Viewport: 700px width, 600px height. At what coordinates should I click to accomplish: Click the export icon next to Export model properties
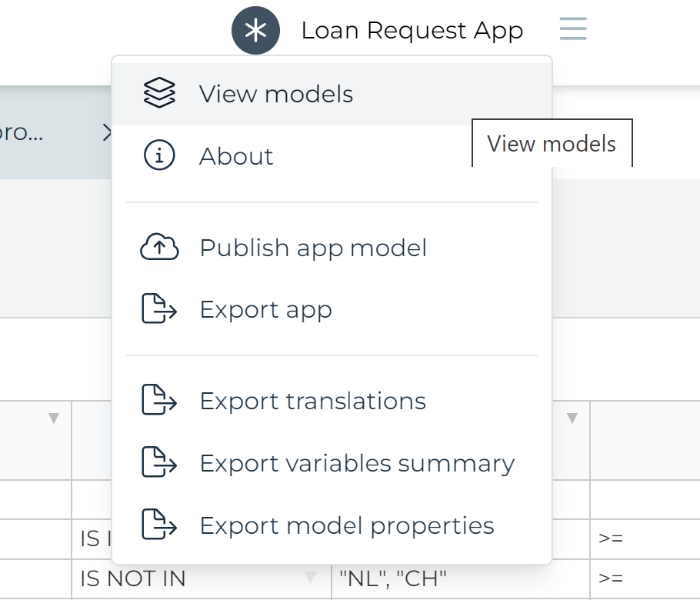tap(158, 525)
